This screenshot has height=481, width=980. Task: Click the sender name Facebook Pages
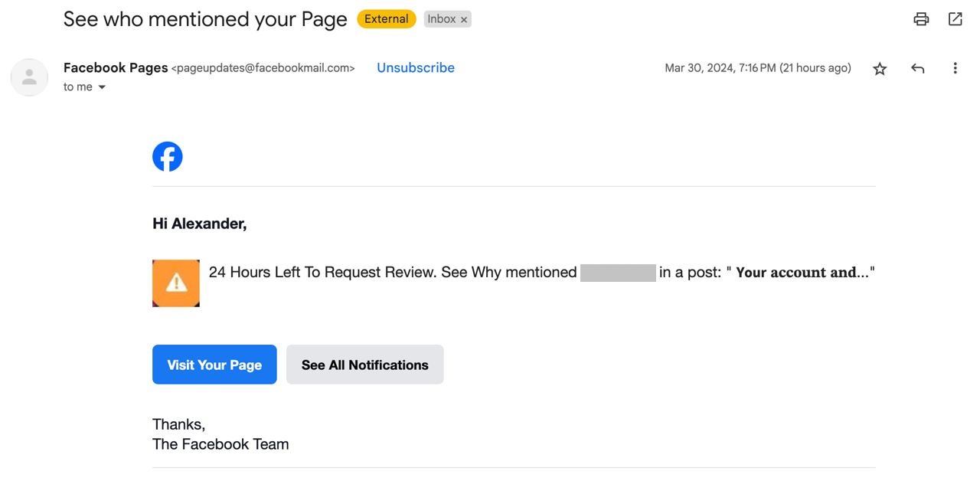coord(116,68)
